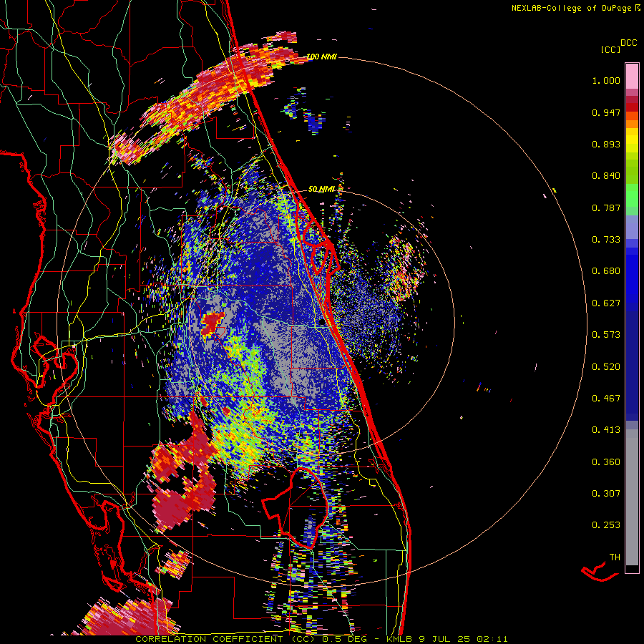Click the 0.360 value on the color scale
Image resolution: width=644 pixels, height=644 pixels.
[606, 462]
